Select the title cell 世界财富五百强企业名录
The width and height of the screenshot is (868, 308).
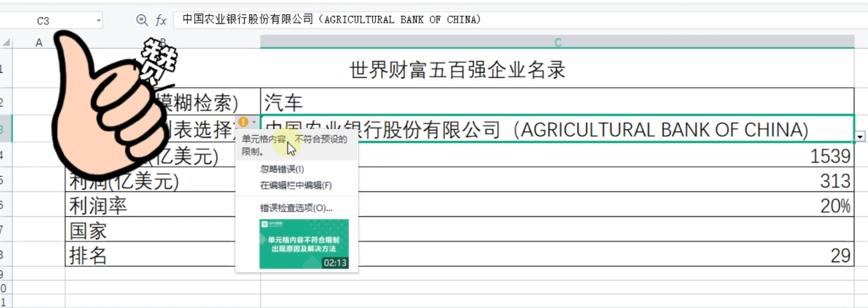pos(458,69)
